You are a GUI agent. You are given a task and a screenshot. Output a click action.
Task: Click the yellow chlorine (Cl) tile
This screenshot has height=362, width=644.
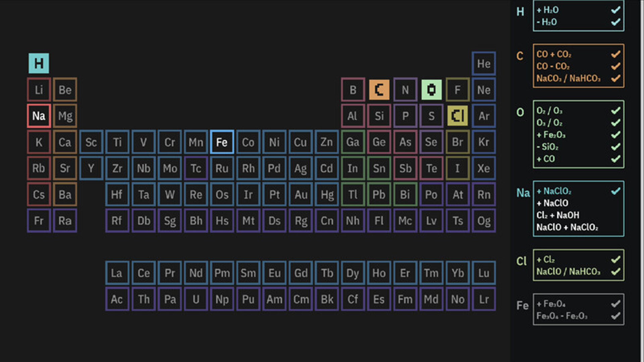pos(457,116)
